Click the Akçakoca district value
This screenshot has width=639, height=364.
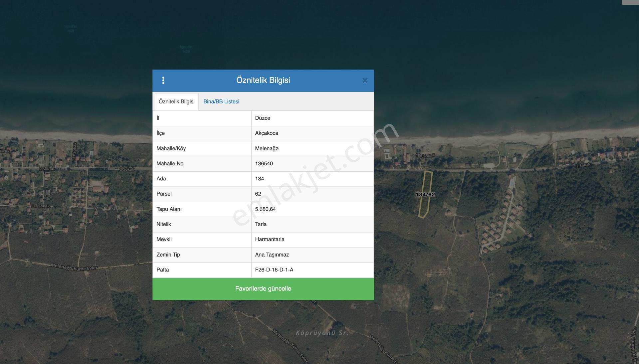(266, 133)
